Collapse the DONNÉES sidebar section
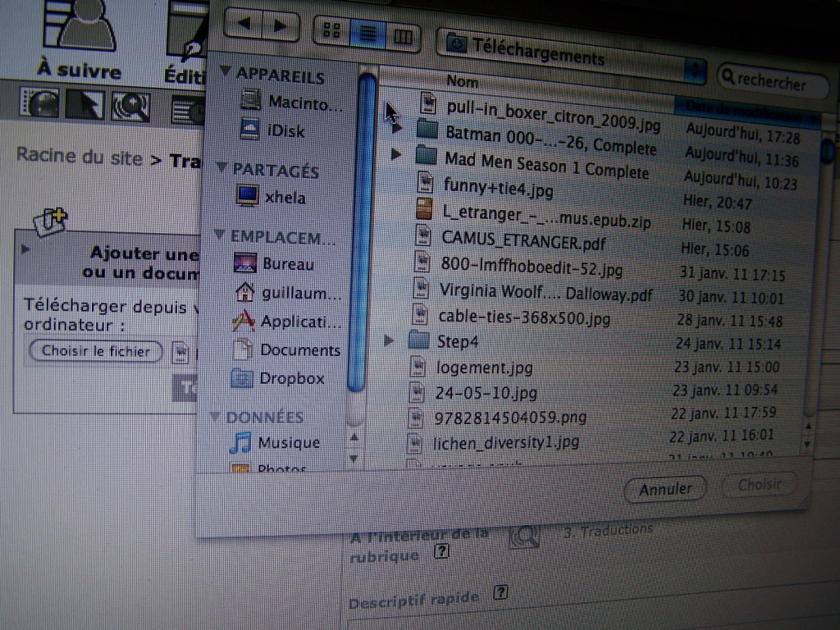 pos(216,416)
